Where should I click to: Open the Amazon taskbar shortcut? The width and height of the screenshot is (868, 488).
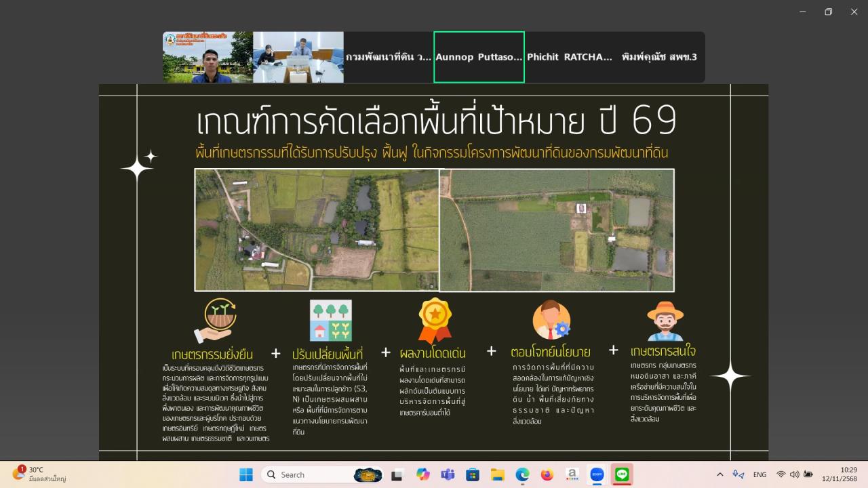coord(572,474)
